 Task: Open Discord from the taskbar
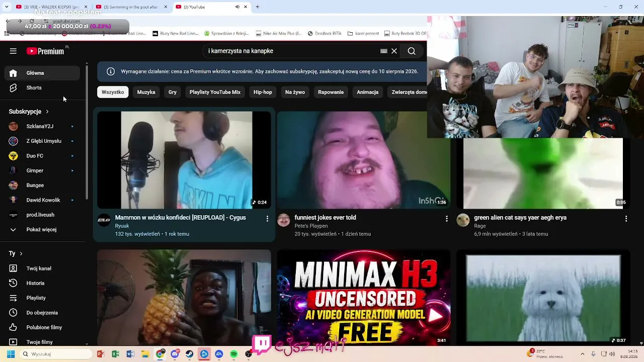(x=175, y=354)
